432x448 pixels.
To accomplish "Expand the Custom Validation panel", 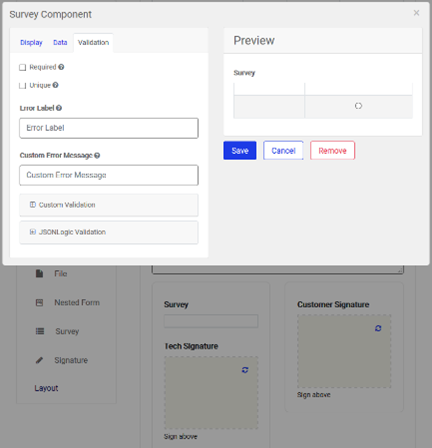I will (x=109, y=205).
